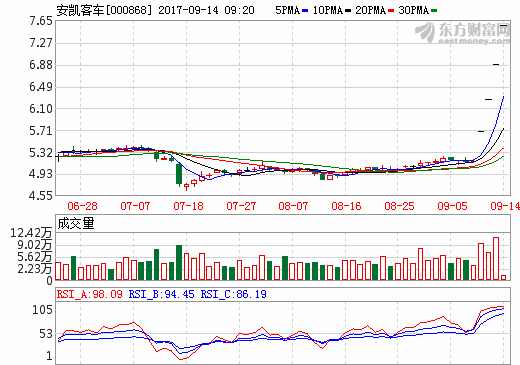Click date label 08-25

[399, 206]
